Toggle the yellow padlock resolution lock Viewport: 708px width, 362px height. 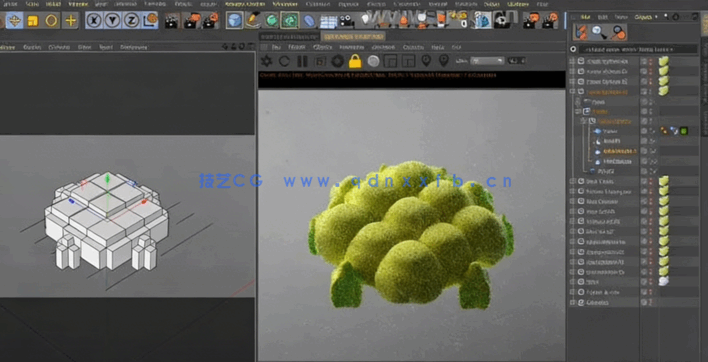(x=355, y=61)
